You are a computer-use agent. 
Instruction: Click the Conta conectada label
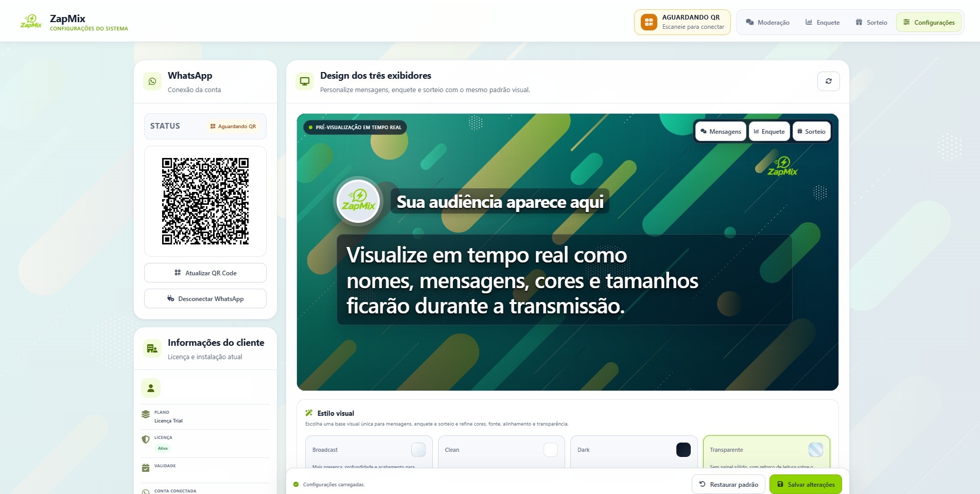[175, 491]
